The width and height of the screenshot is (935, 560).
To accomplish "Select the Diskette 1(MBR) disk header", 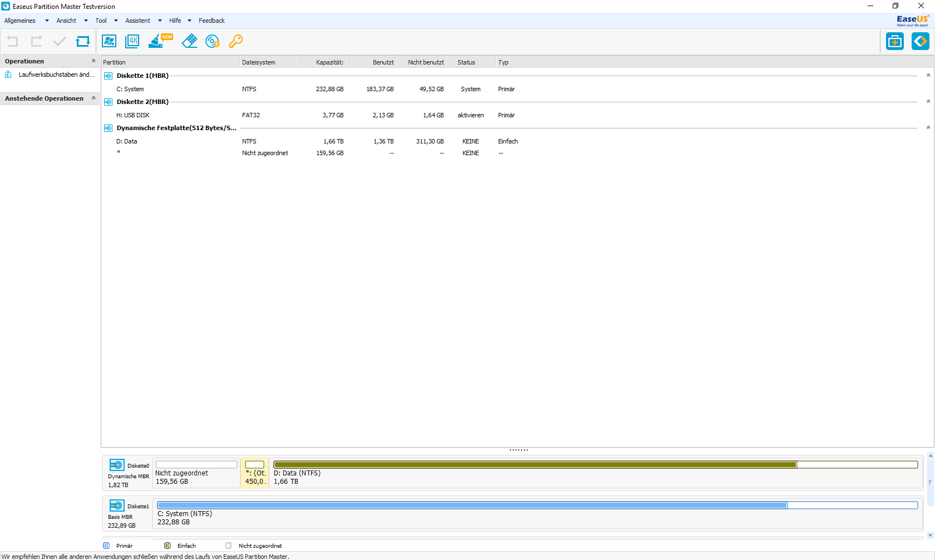I will coord(142,76).
